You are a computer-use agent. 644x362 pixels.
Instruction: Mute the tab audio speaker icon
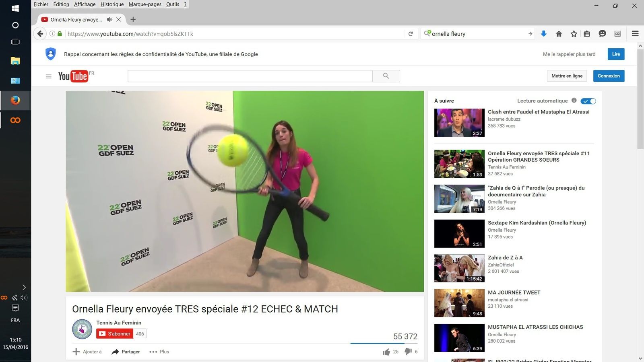coord(109,19)
